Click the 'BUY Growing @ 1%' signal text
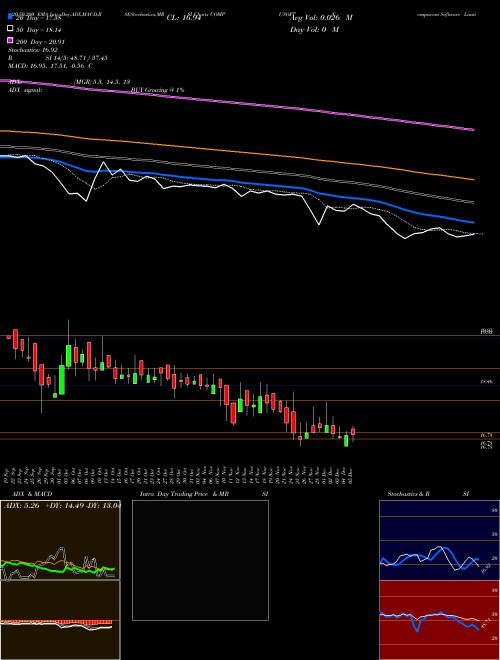 157,90
